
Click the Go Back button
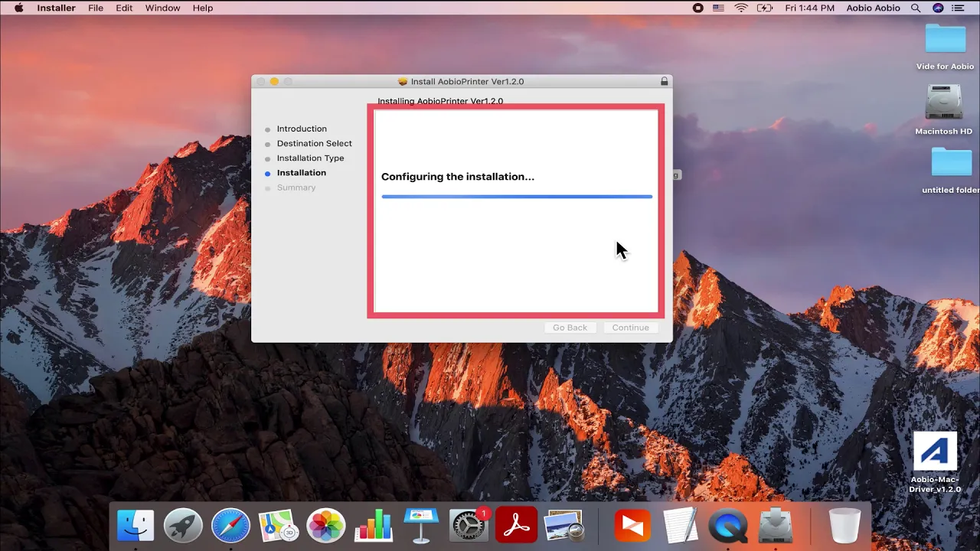pos(570,328)
